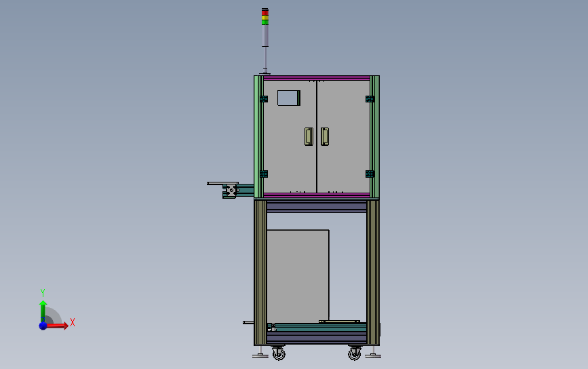Click the "X" axis label
This screenshot has width=588, height=369.
[x=73, y=322]
